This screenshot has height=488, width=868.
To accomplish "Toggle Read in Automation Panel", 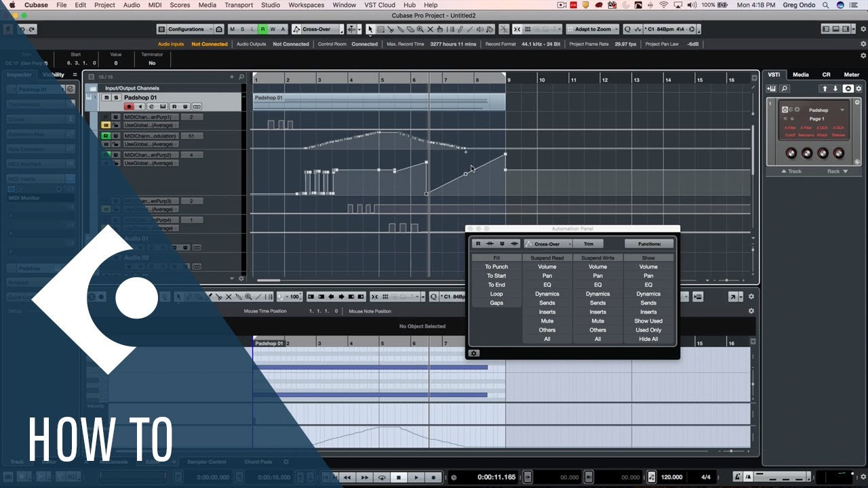I will (x=478, y=244).
